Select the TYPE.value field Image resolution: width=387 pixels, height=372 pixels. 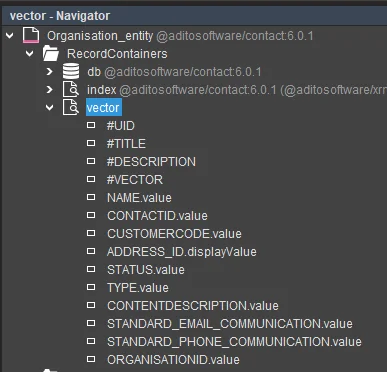click(138, 288)
